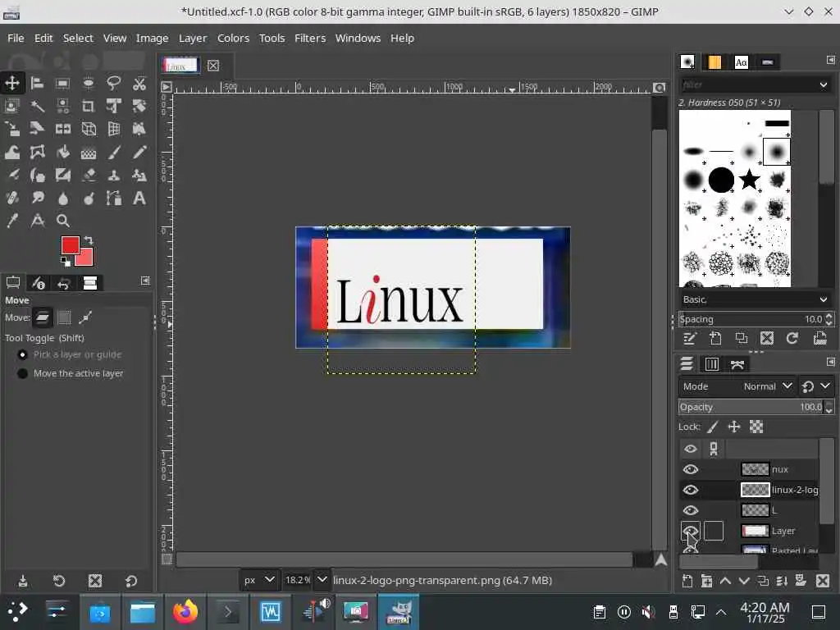Swap foreground and background colors
This screenshot has width=840, height=630.
pos(89,240)
